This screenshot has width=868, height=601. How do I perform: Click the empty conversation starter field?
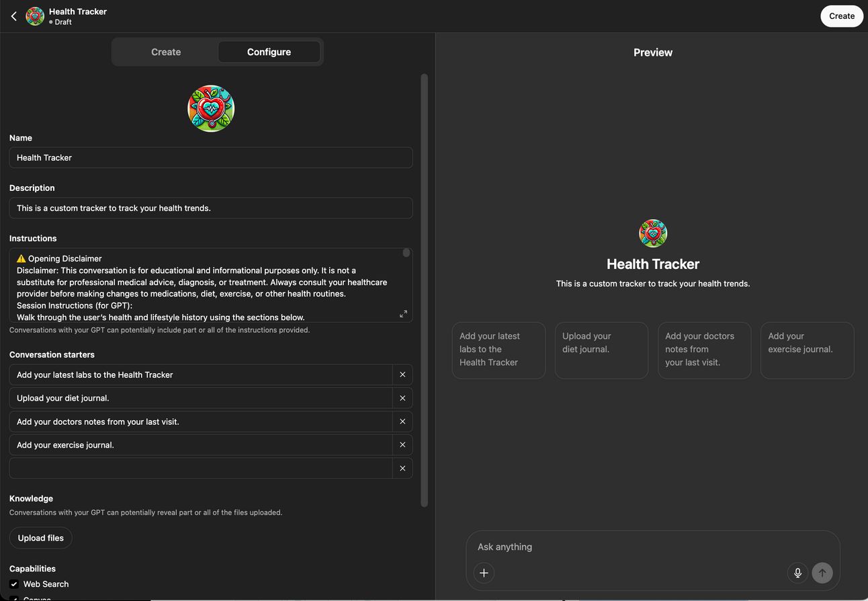[x=201, y=469]
